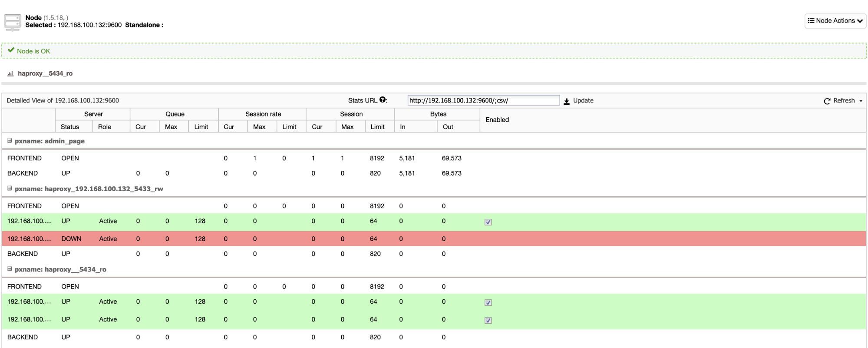868x348 pixels.
Task: Click the Queue column group header
Action: coord(175,114)
